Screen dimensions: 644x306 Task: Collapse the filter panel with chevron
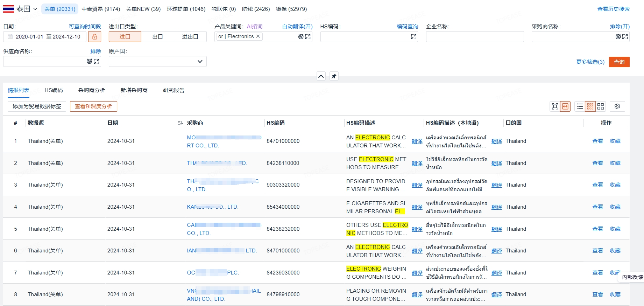(x=321, y=76)
